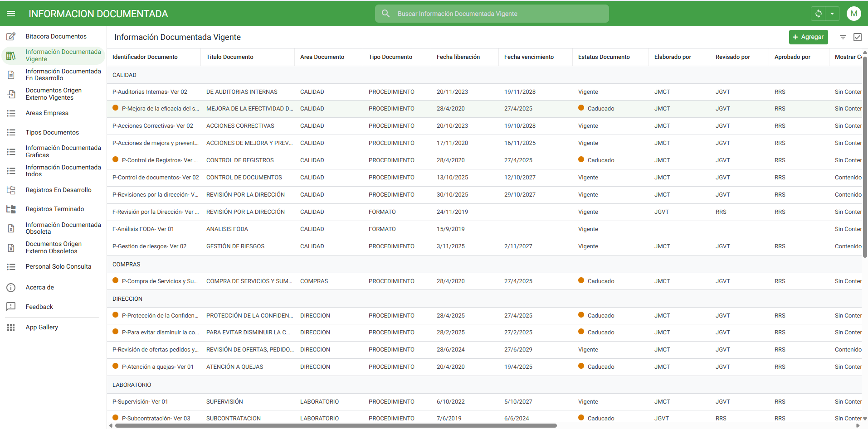The width and height of the screenshot is (868, 429).
Task: Open Información Documentada Obsoleta file icon
Action: (11, 228)
